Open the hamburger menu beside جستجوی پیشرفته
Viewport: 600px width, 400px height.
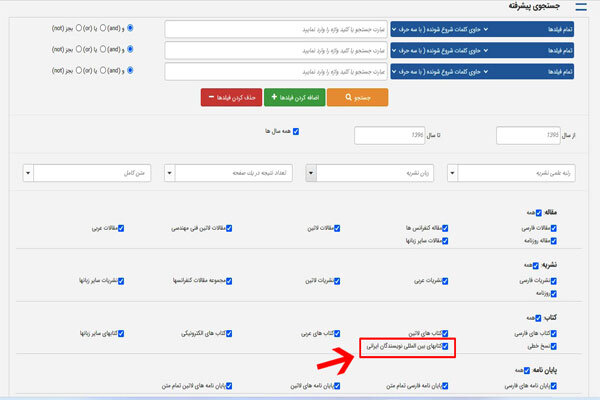pyautogui.click(x=583, y=8)
